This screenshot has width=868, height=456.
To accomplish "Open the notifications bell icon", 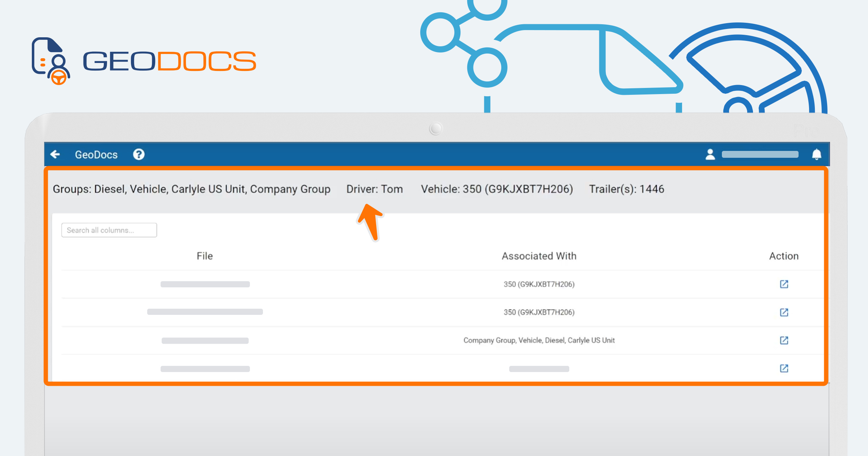I will [817, 155].
